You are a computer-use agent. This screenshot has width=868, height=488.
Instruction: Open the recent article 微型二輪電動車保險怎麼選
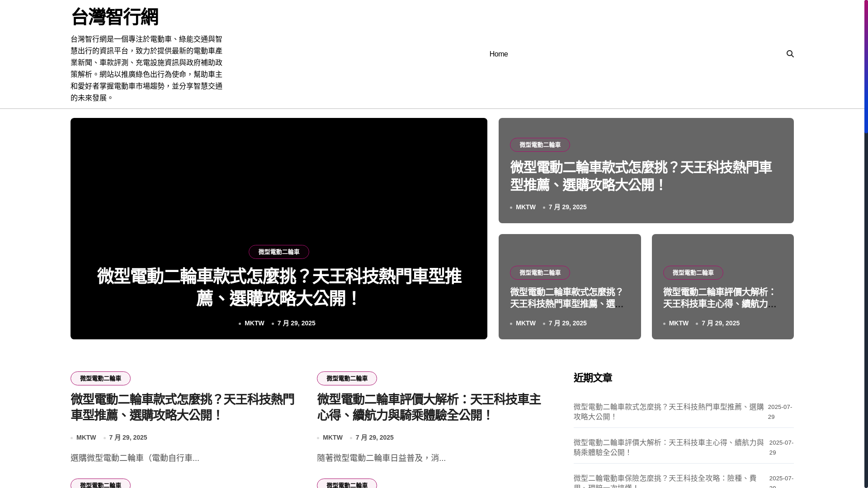tap(665, 481)
